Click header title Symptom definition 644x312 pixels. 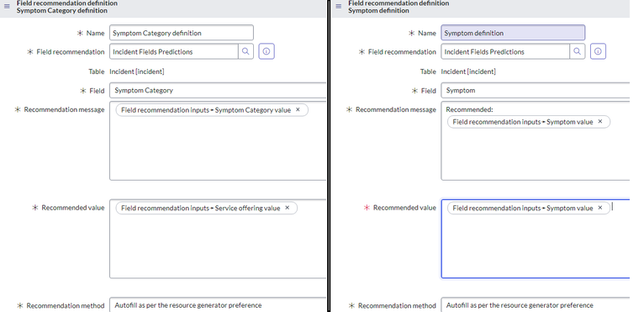[378, 11]
